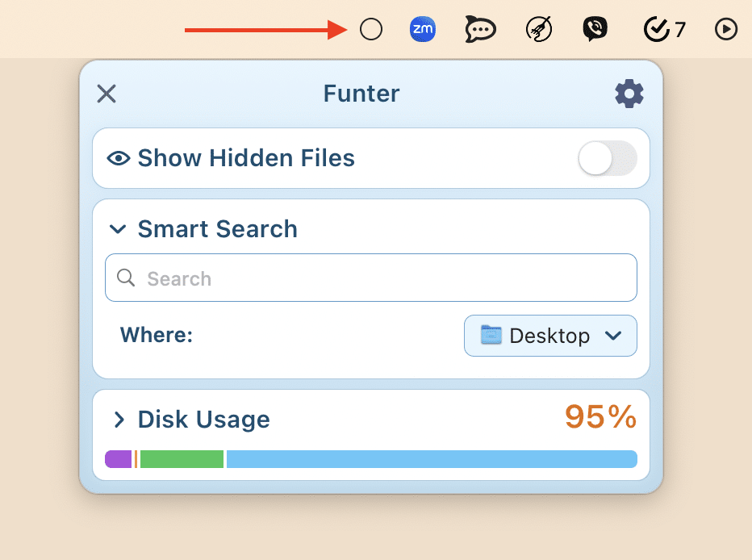
Task: Open the Viber menu bar icon
Action: tap(595, 29)
